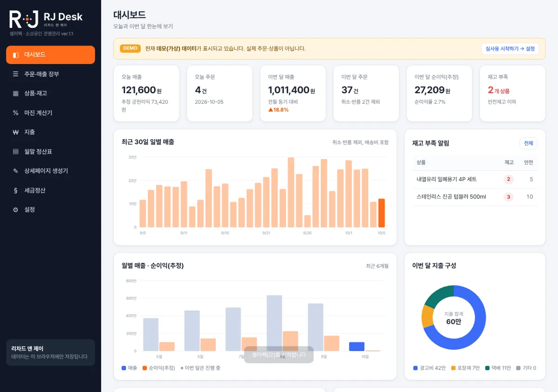Click the orange 포장재 7만 legend swatch
The height and width of the screenshot is (392, 558).
coord(453,368)
